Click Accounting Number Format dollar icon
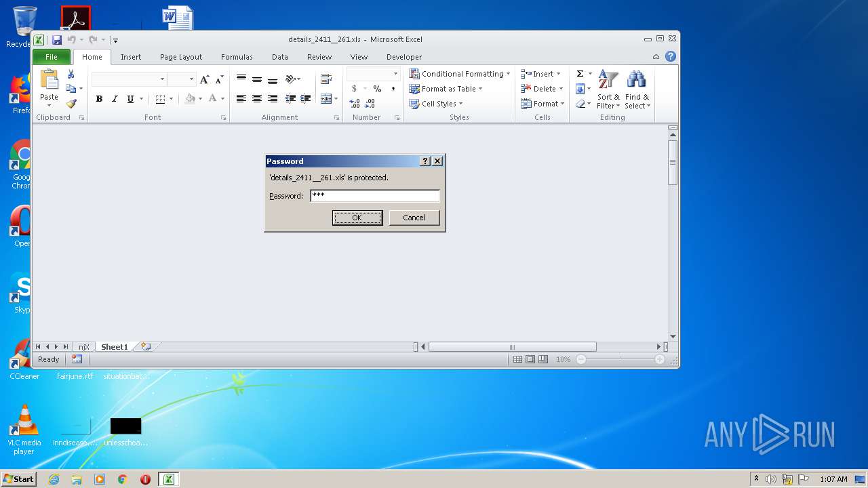The image size is (868, 488). [354, 89]
